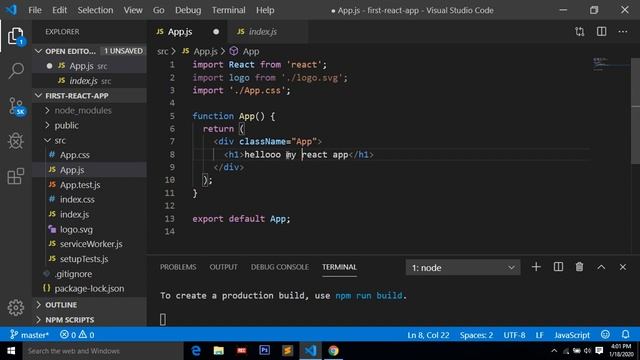Screen dimensions: 640x360
Task: Open the Search view in activity bar
Action: 16,71
